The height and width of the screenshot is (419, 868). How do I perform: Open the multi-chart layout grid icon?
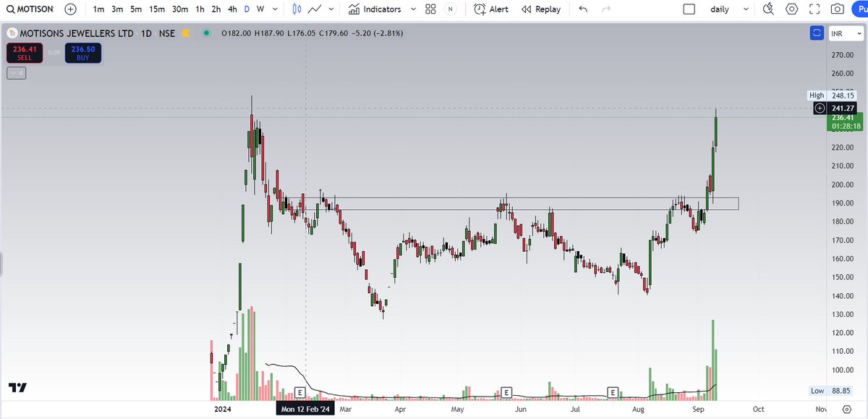pos(430,9)
